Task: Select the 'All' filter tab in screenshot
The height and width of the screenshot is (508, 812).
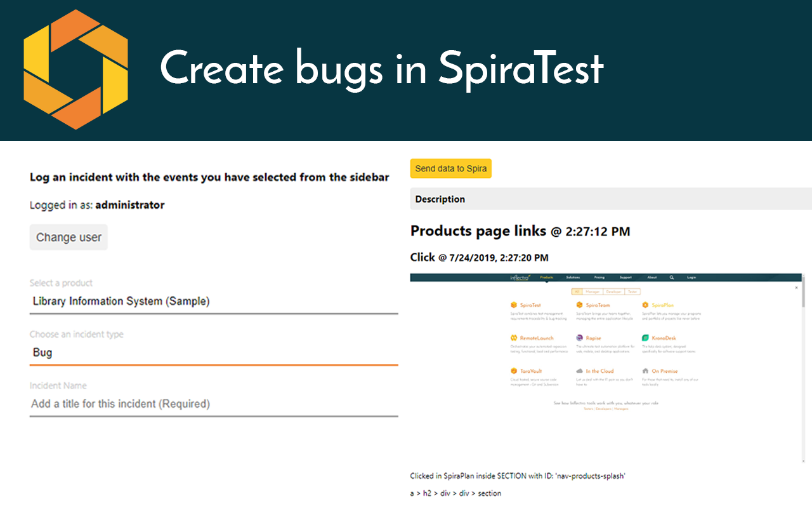Action: pos(577,292)
